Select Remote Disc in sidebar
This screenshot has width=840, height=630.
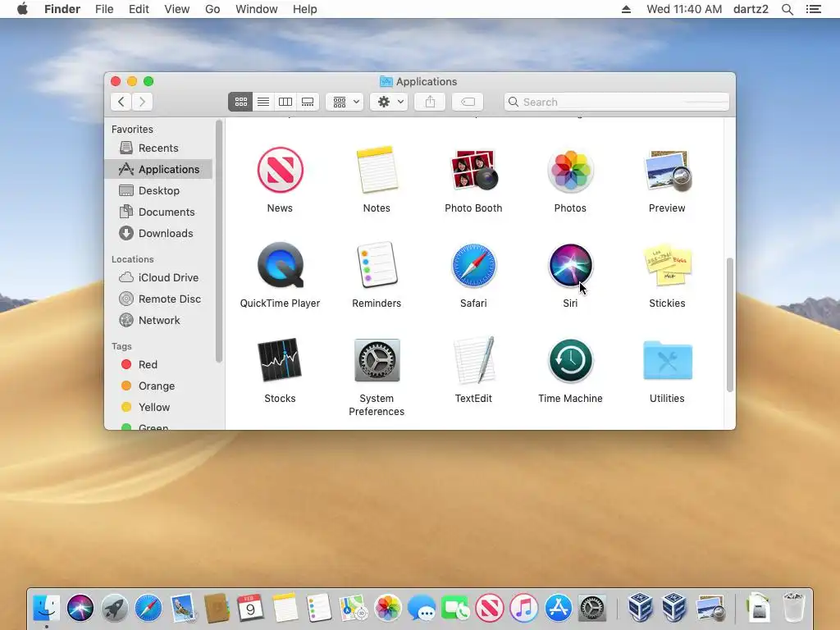(158, 299)
